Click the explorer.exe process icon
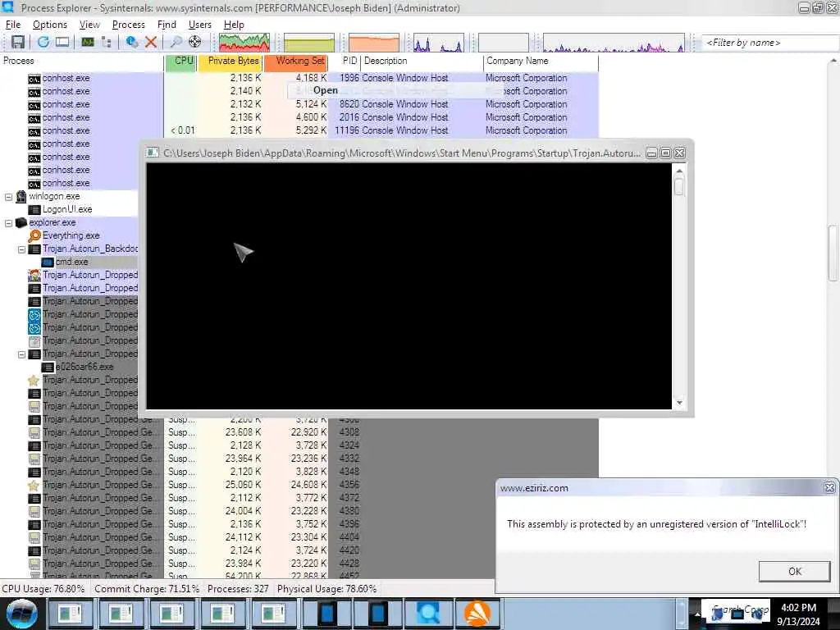The width and height of the screenshot is (840, 630). 21,223
